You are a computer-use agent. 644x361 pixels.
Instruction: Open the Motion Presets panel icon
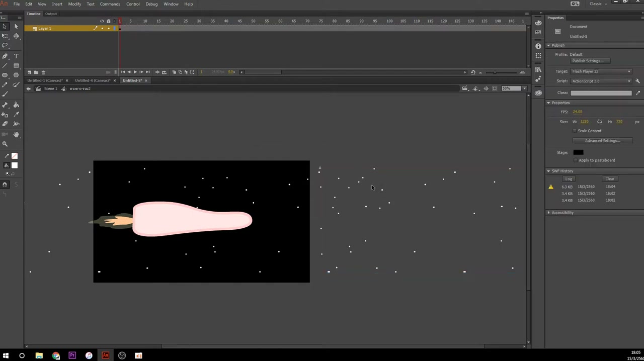click(x=538, y=79)
